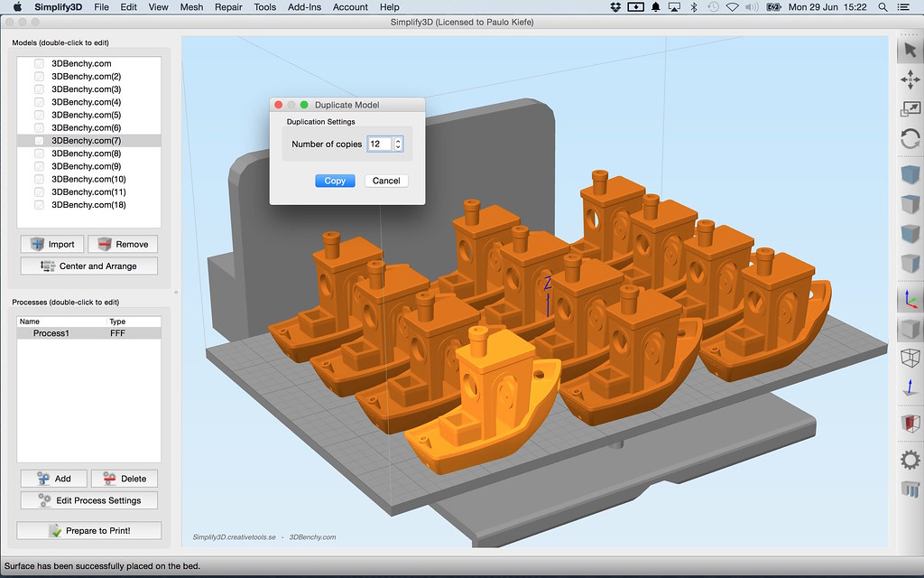Open Spotlight search
The image size is (924, 578).
point(882,7)
